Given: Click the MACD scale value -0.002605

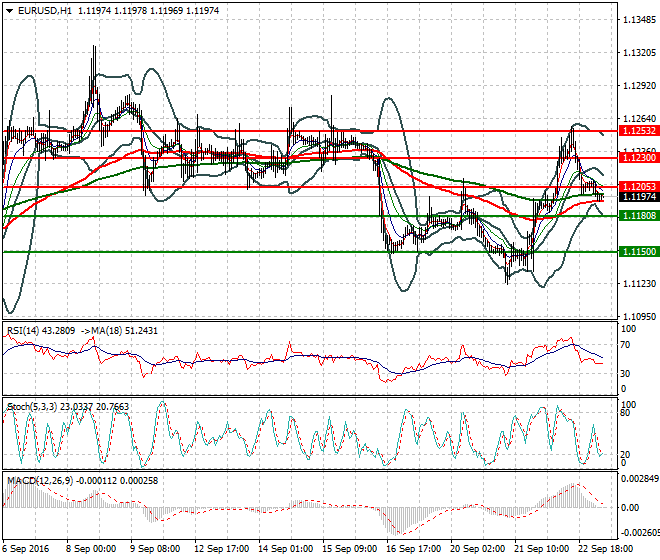Looking at the screenshot, I should [640, 533].
